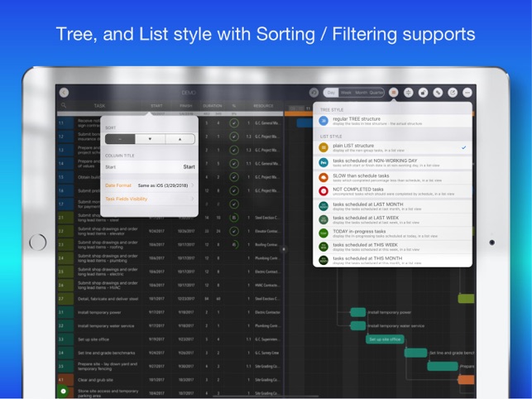The height and width of the screenshot is (399, 532).
Task: Edit the column title Start field
Action: (149, 166)
